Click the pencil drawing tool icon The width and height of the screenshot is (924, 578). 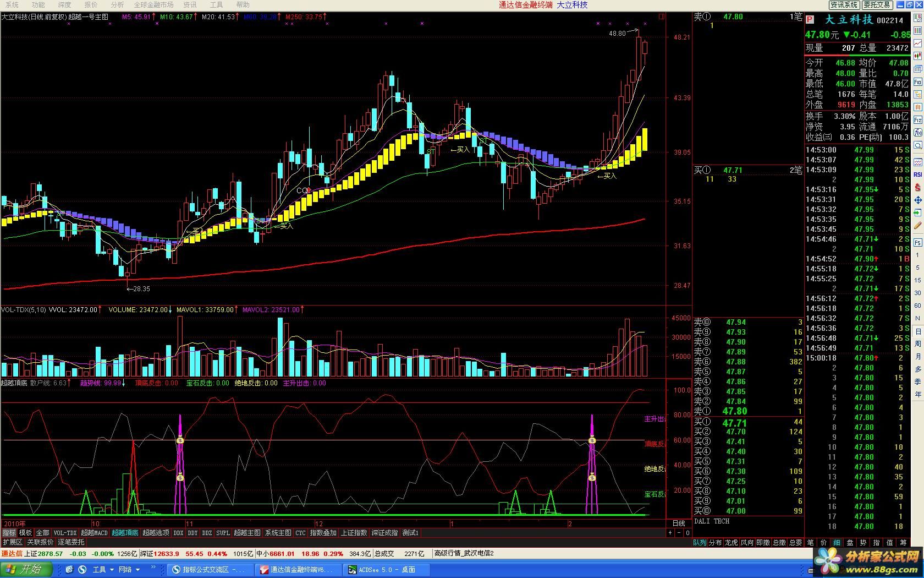918,225
